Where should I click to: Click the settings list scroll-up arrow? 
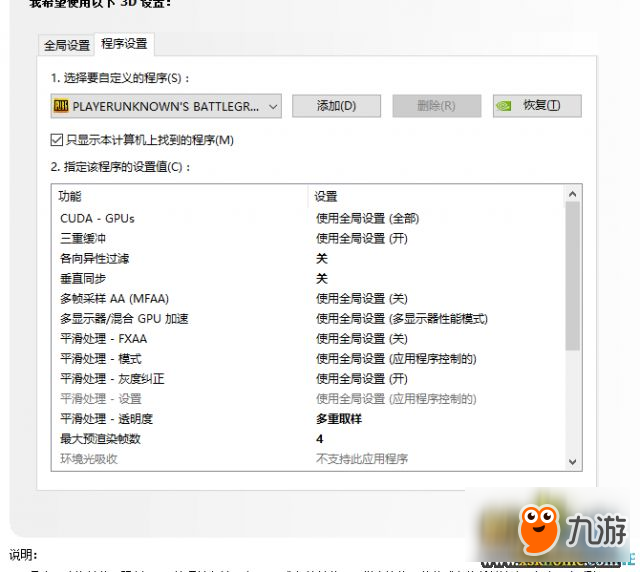click(572, 194)
